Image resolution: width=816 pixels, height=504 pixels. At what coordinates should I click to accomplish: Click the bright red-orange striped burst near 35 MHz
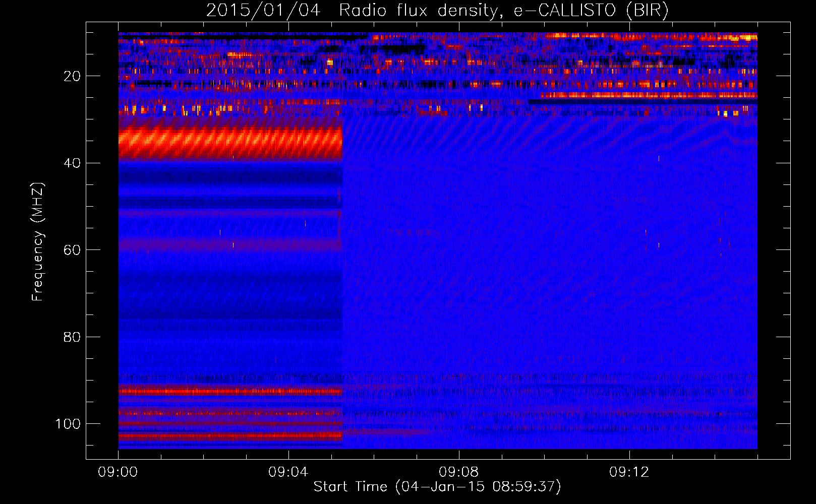tap(230, 141)
